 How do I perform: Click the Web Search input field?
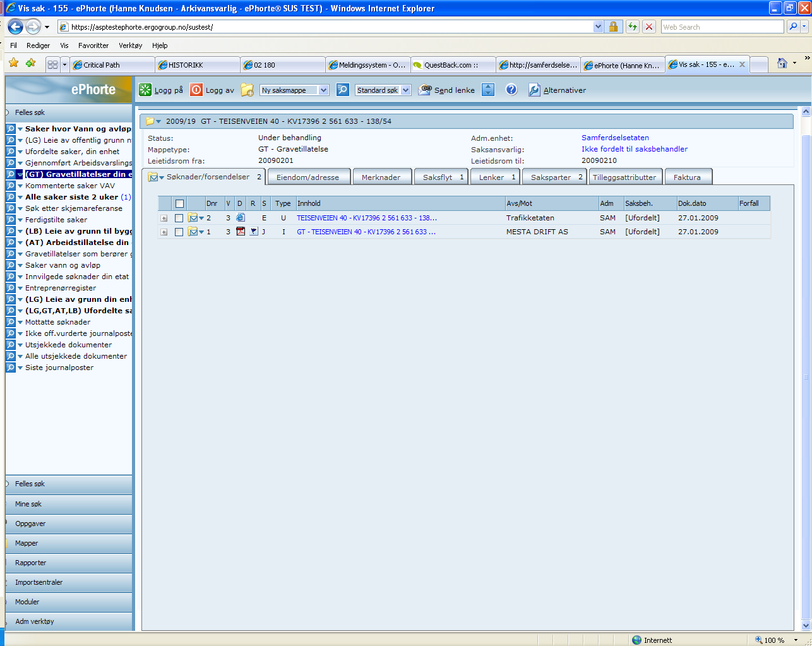tap(722, 27)
